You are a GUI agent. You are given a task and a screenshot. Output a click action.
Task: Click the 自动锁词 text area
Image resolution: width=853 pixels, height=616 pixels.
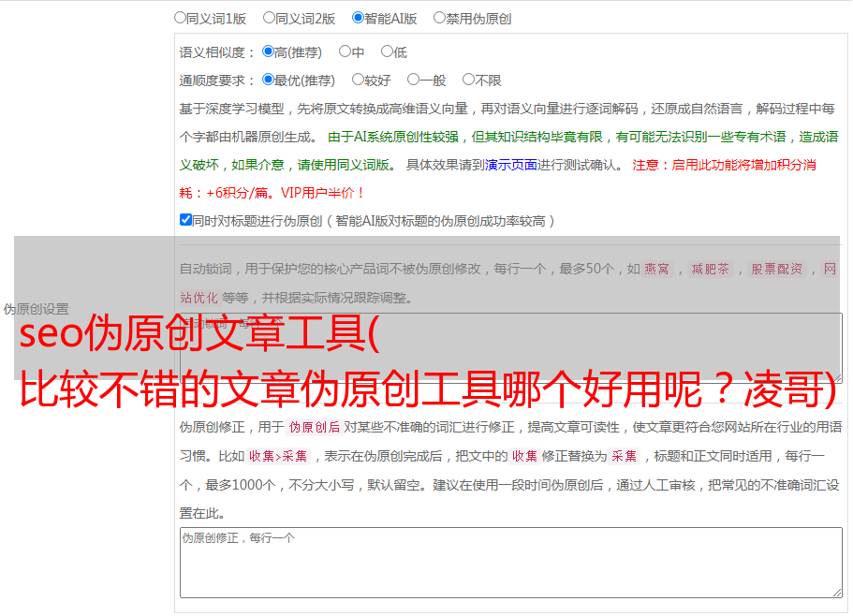(x=511, y=348)
